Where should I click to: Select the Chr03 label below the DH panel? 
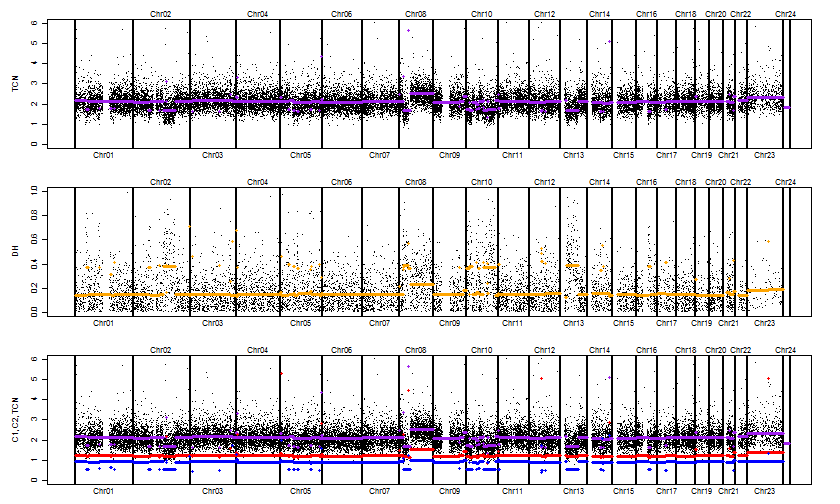point(213,323)
